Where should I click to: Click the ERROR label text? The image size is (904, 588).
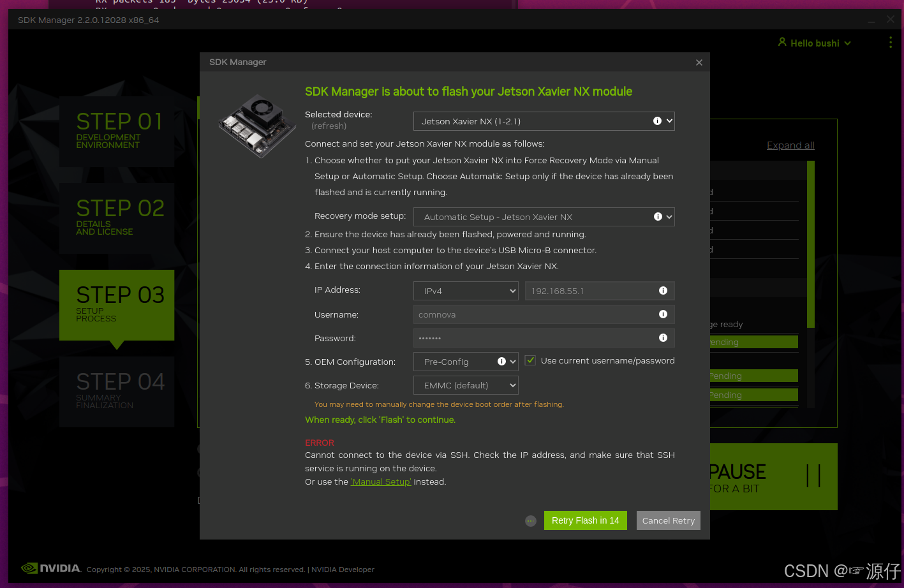point(320,443)
